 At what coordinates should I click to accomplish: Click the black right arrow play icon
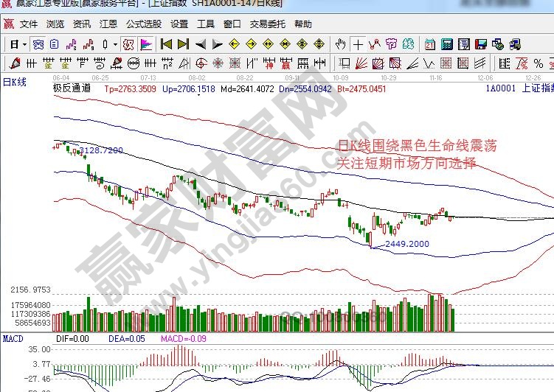coord(218,44)
